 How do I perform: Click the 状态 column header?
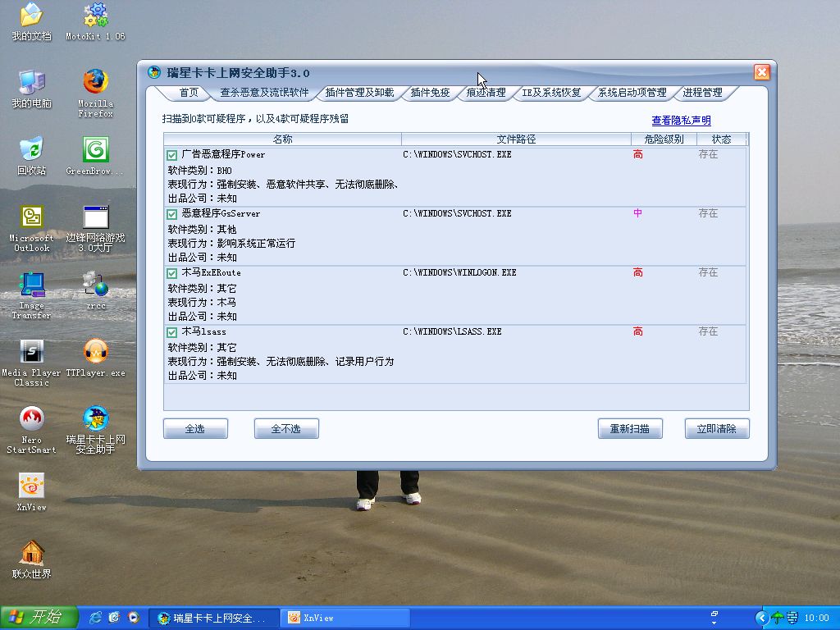click(x=721, y=139)
